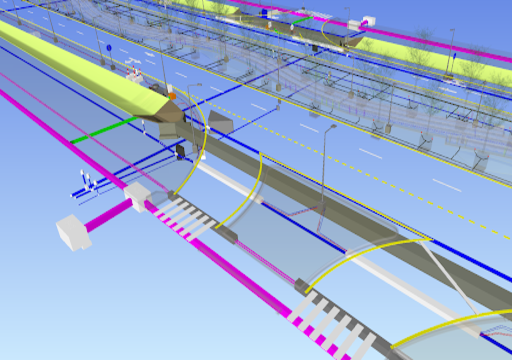Select the white cube at magenta pipe's left end
Image resolution: width=512 pixels, height=360 pixels.
[x=73, y=232]
